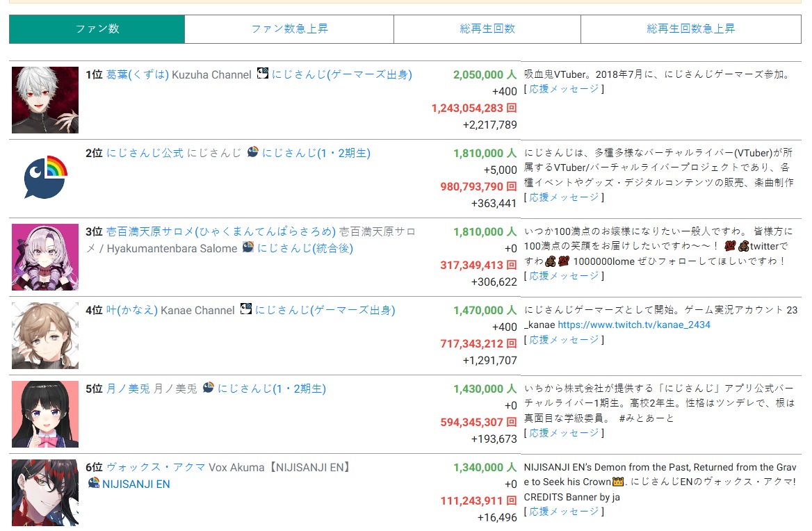Screen dimensions: 812x531
Task: Open 応援メッセージ link for にじさんじ公式
Action: point(564,197)
